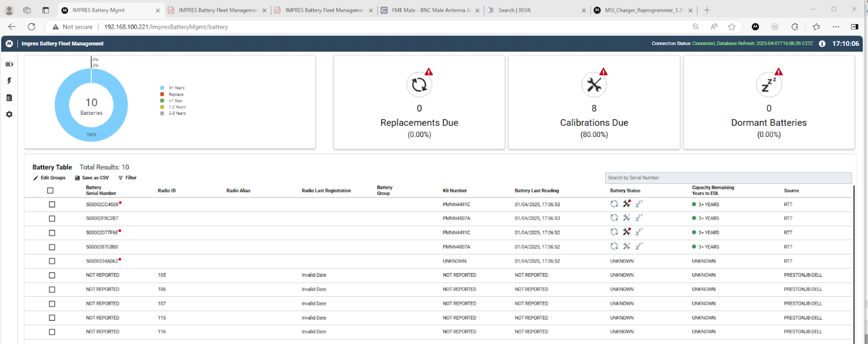Open the browser favorites list icon
This screenshot has width=868, height=344.
coord(816,27)
